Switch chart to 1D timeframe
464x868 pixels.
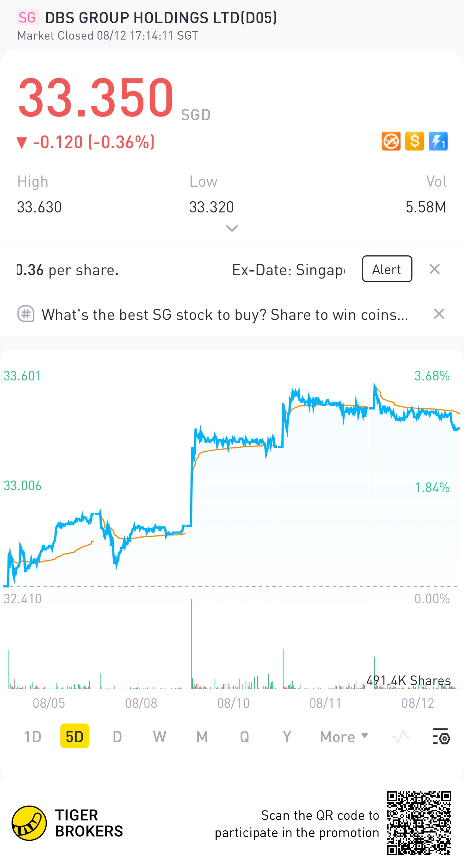[x=33, y=737]
